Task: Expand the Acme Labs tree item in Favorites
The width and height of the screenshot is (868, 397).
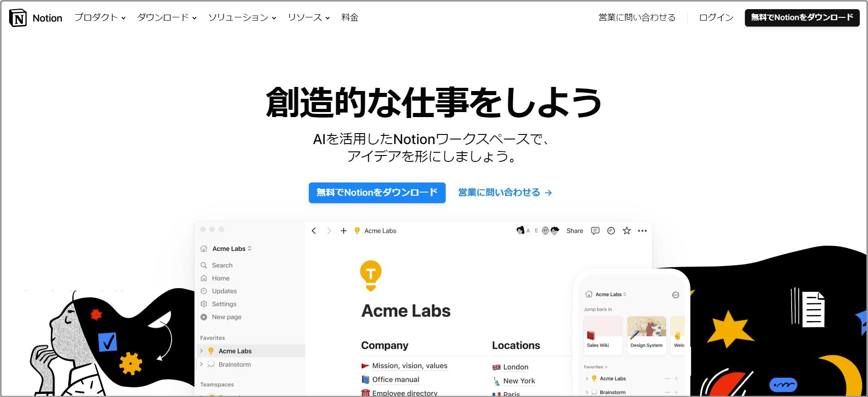Action: coord(201,351)
